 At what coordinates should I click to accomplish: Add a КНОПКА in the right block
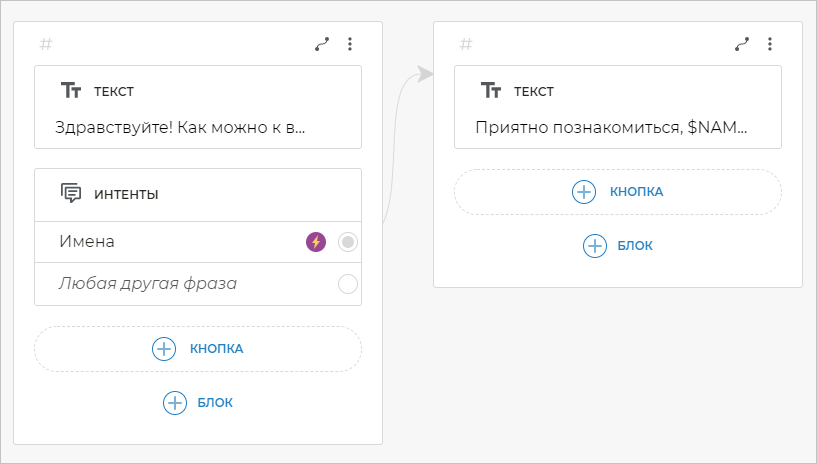pyautogui.click(x=618, y=192)
